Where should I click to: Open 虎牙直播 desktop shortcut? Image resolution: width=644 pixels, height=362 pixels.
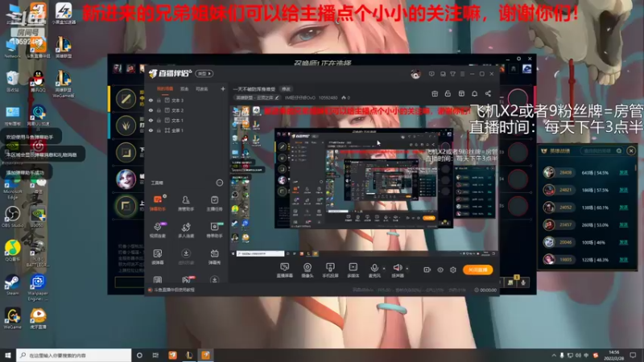point(38,319)
